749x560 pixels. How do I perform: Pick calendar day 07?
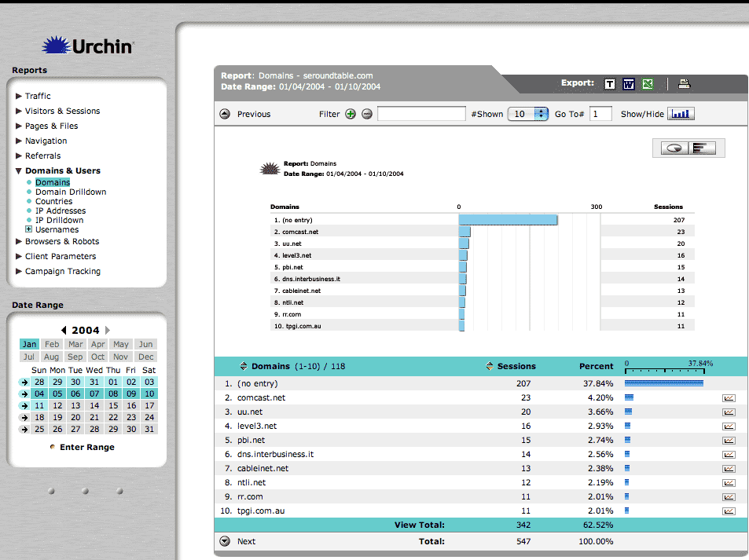[x=94, y=393]
